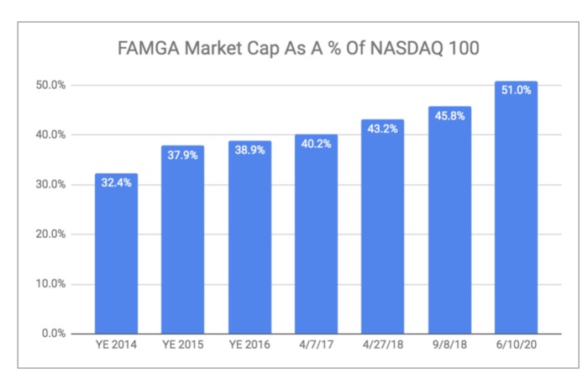This screenshot has width=588, height=384.
Task: Select the 32.4% data label
Action: pyautogui.click(x=116, y=183)
